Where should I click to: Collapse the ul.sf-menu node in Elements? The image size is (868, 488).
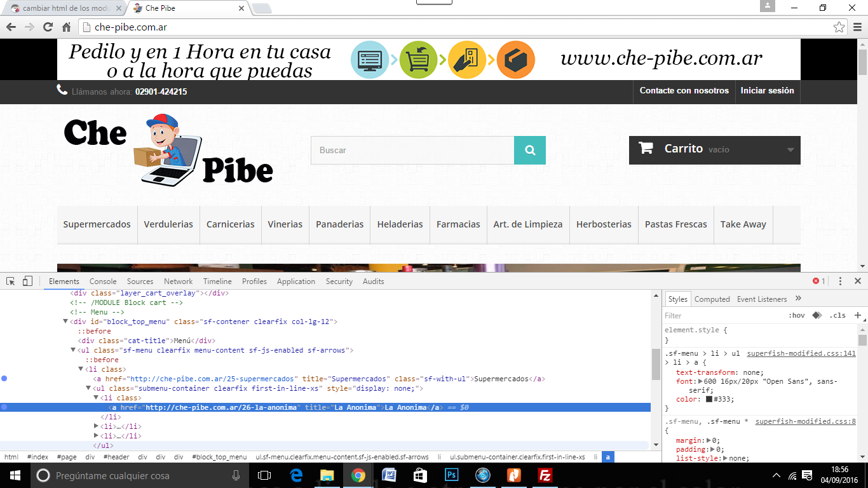[73, 351]
